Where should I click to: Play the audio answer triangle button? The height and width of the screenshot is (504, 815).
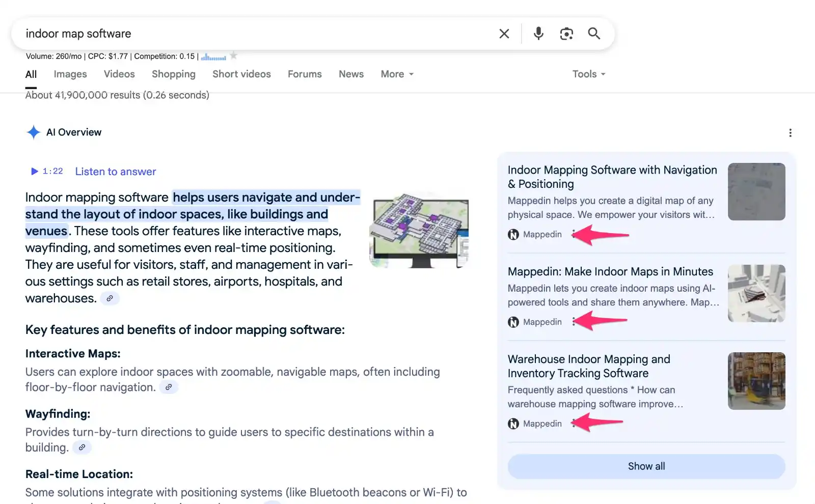click(35, 172)
